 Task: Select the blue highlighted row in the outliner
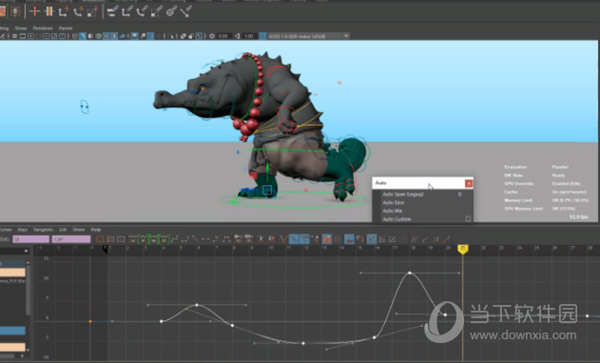(13, 330)
